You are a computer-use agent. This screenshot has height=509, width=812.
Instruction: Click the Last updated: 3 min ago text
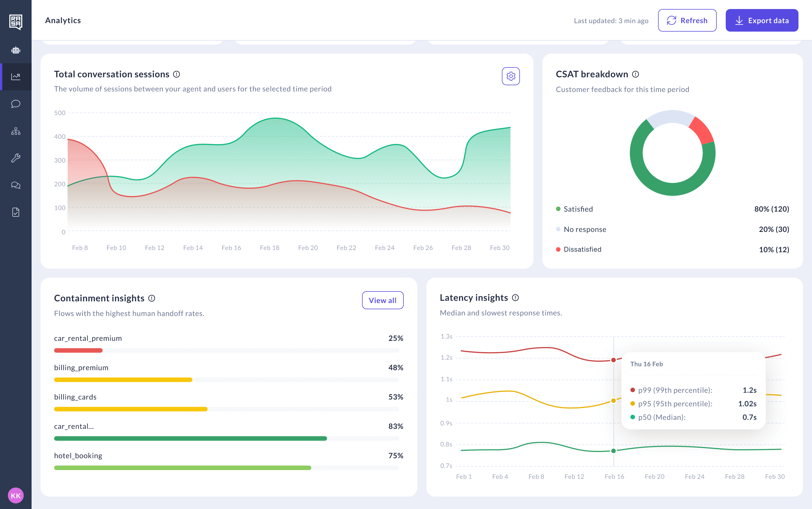coord(611,21)
